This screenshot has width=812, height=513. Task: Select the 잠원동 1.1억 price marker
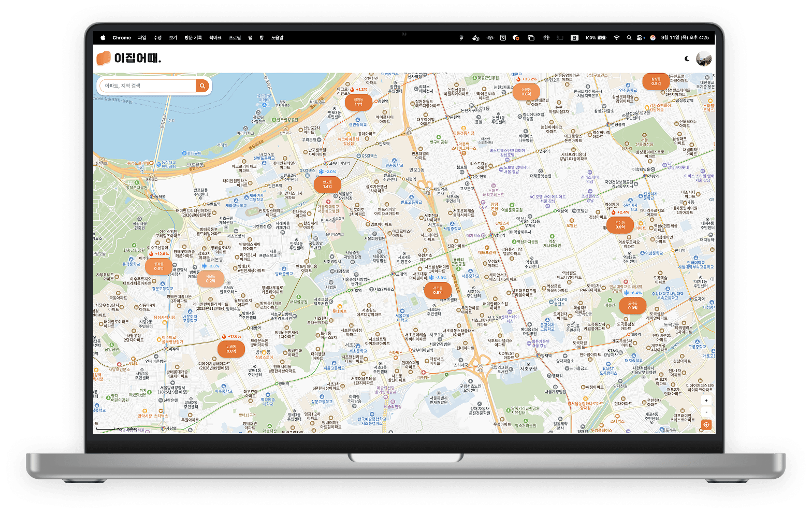(358, 103)
